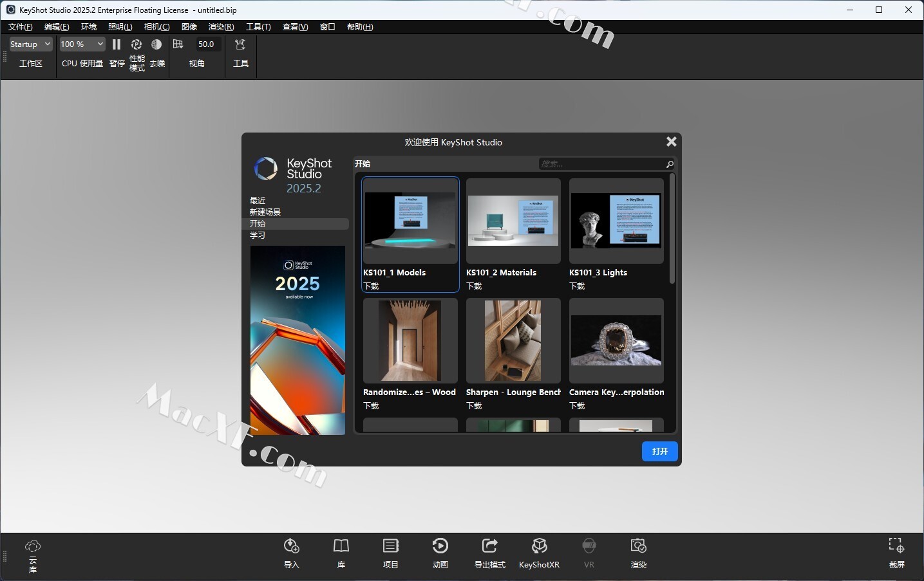Open the CPU usage 100 % dropdown
The image size is (924, 581).
tap(82, 44)
